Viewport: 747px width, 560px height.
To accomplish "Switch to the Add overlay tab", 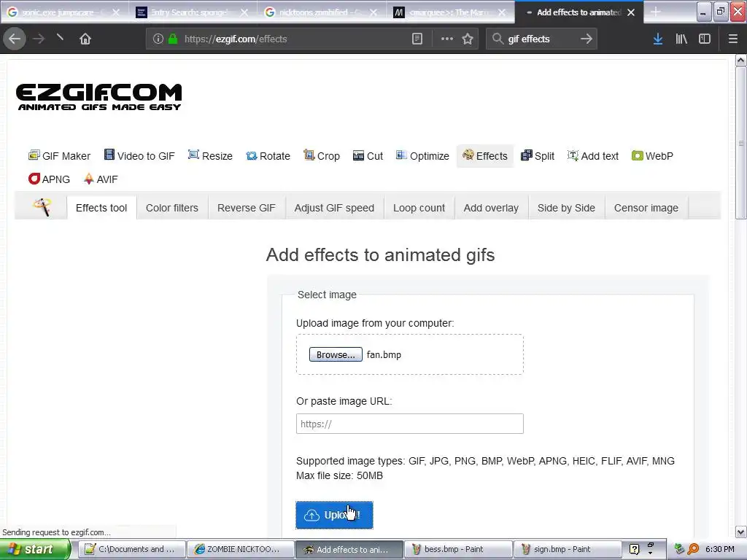I will (x=491, y=208).
